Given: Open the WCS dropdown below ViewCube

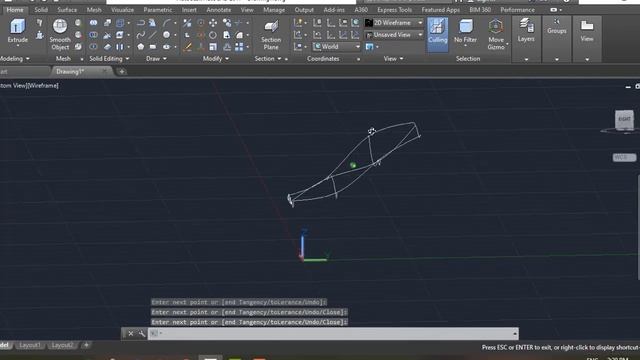Looking at the screenshot, I should (624, 158).
